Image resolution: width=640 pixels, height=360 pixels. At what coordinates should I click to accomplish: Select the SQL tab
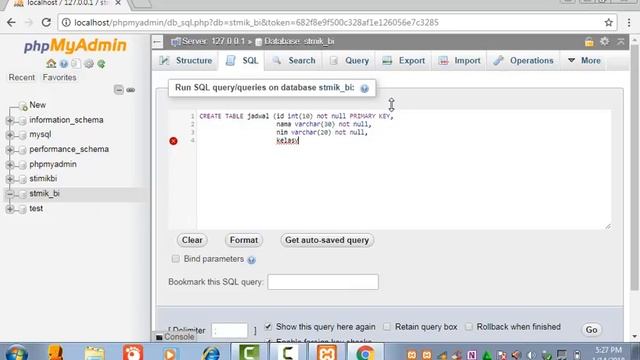242,60
